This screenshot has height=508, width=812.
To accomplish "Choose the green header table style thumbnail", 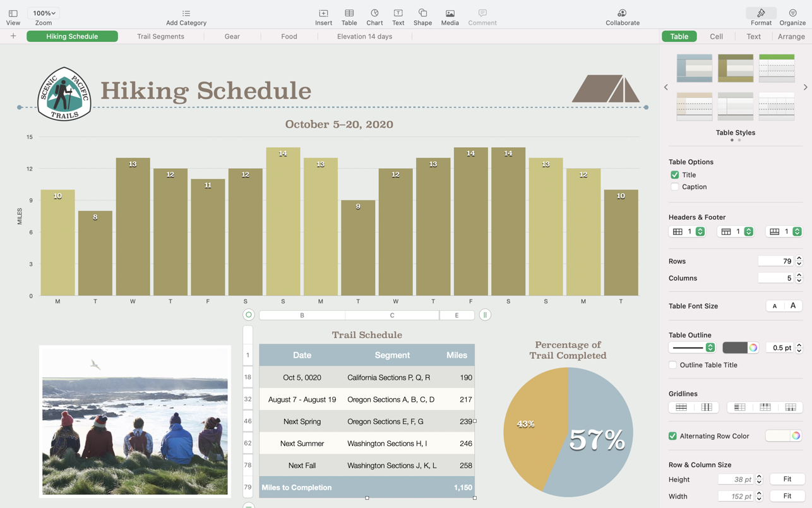I will 777,68.
